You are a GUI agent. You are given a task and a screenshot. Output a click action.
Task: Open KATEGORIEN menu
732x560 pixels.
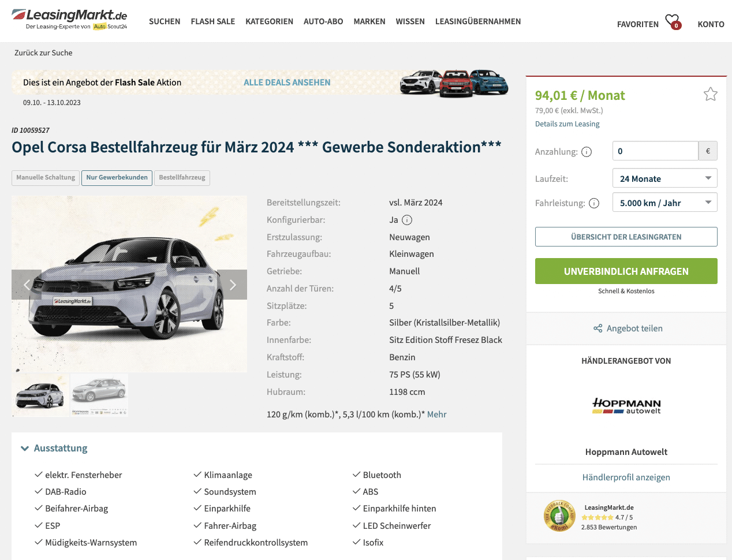pyautogui.click(x=270, y=21)
